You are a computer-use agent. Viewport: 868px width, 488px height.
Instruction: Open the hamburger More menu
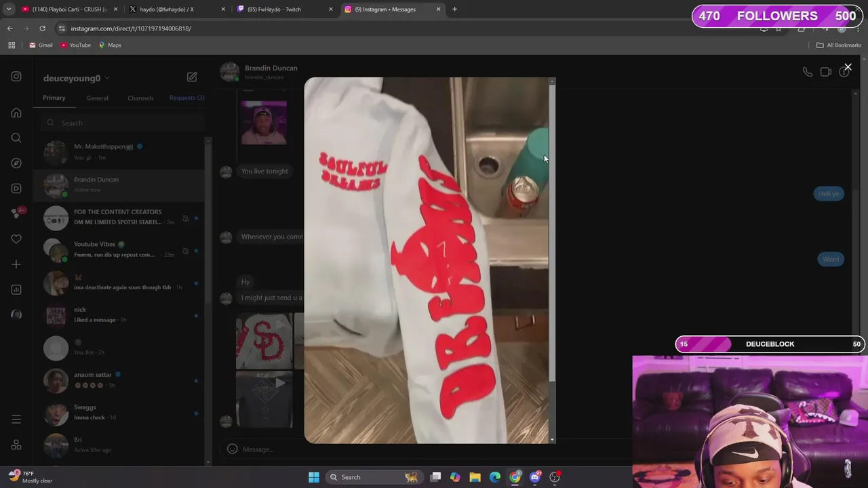tap(16, 420)
